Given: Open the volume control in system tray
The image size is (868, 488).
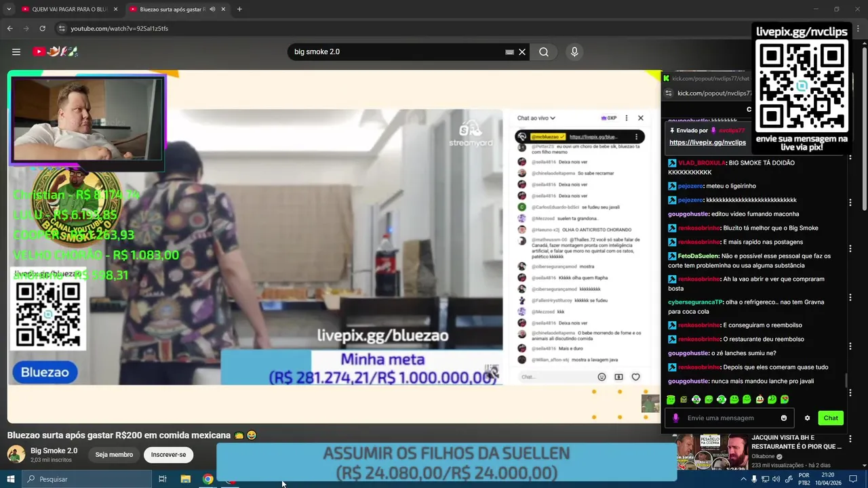Looking at the screenshot, I should click(776, 479).
